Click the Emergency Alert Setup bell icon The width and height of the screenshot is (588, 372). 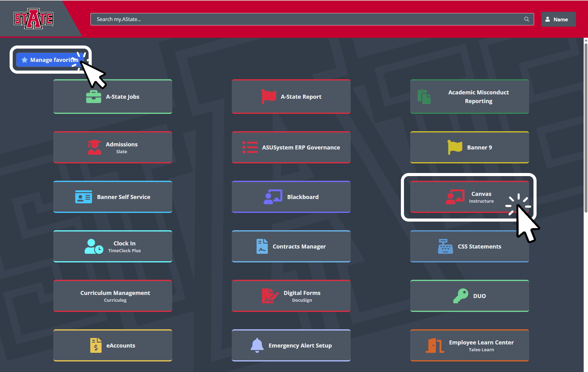coord(257,345)
